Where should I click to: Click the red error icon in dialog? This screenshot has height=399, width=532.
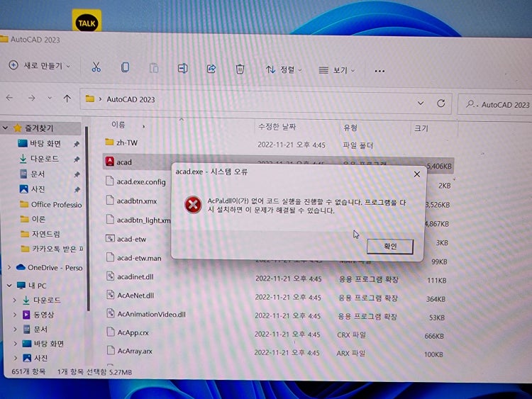click(193, 205)
